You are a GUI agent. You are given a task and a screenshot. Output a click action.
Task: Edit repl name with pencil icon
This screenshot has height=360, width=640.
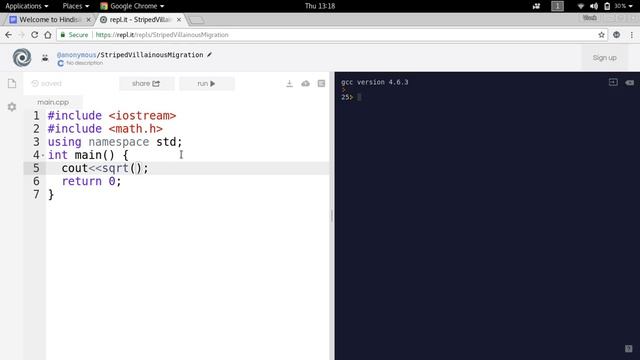point(209,54)
